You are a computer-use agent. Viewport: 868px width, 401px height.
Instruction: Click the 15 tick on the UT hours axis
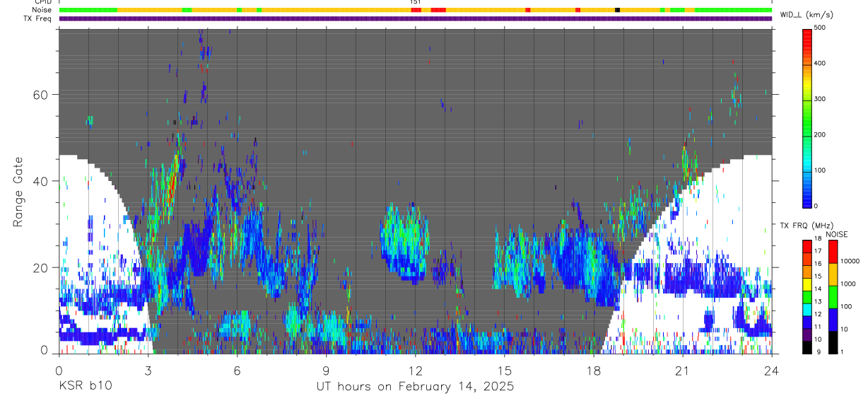(x=504, y=371)
